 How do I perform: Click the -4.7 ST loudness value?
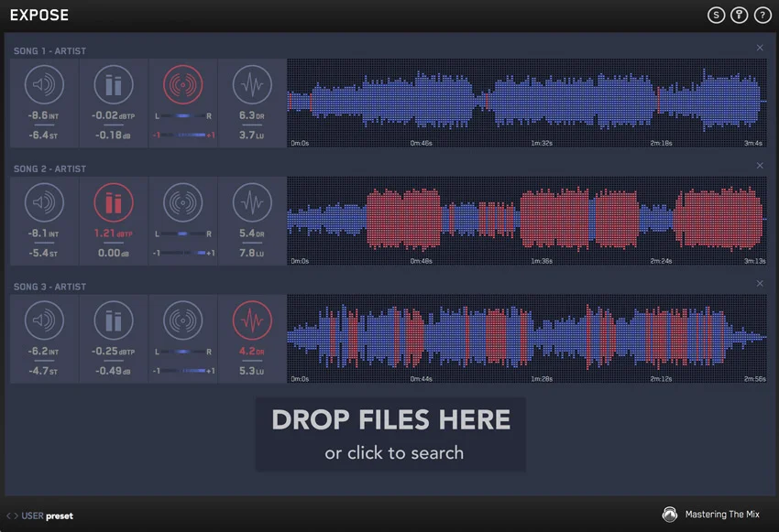pyautogui.click(x=43, y=371)
